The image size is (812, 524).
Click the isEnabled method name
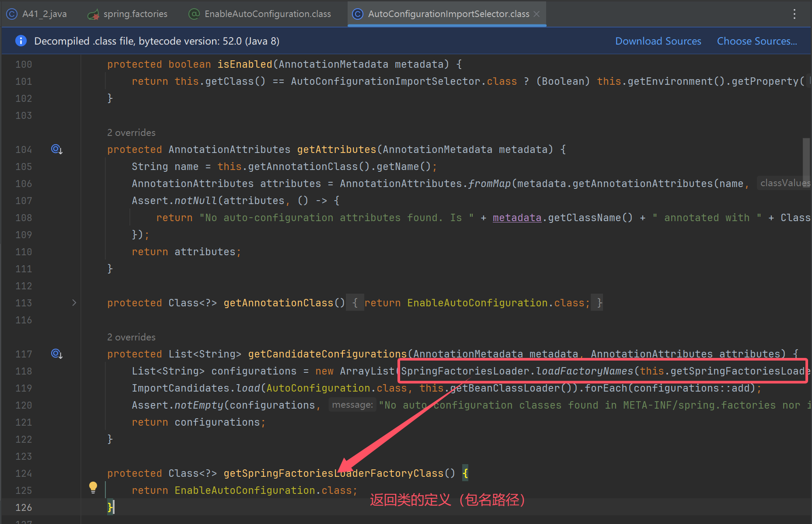point(245,64)
